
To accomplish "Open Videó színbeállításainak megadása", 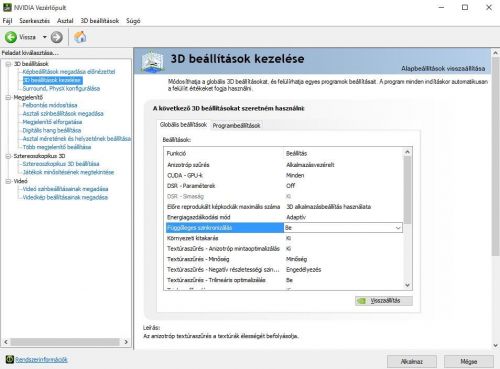I will pyautogui.click(x=65, y=189).
